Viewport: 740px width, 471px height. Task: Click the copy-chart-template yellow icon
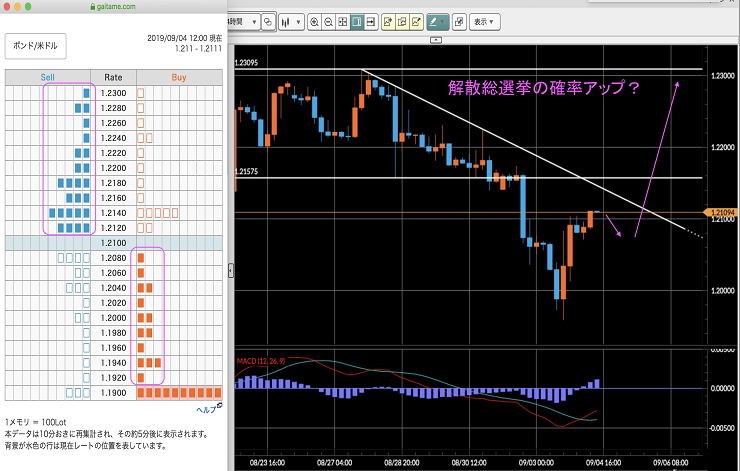pyautogui.click(x=402, y=22)
